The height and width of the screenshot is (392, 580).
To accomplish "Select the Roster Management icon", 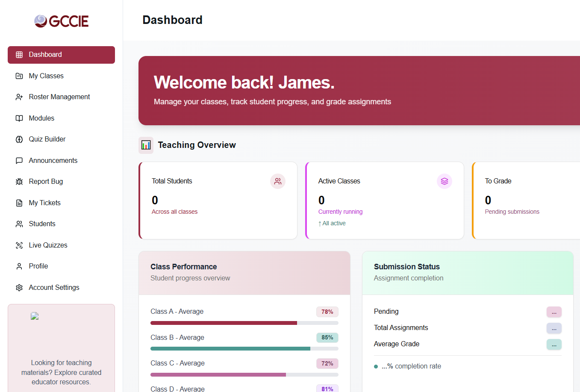I will click(x=19, y=97).
